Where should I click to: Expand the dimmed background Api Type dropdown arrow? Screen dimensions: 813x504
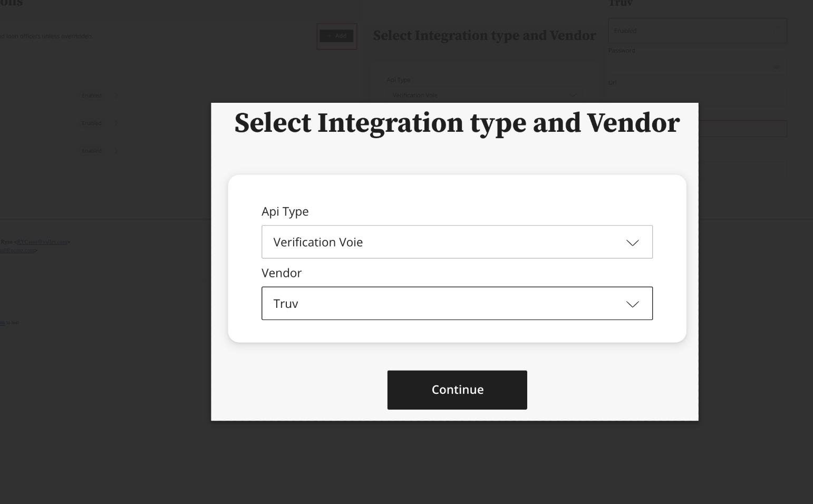coord(573,95)
